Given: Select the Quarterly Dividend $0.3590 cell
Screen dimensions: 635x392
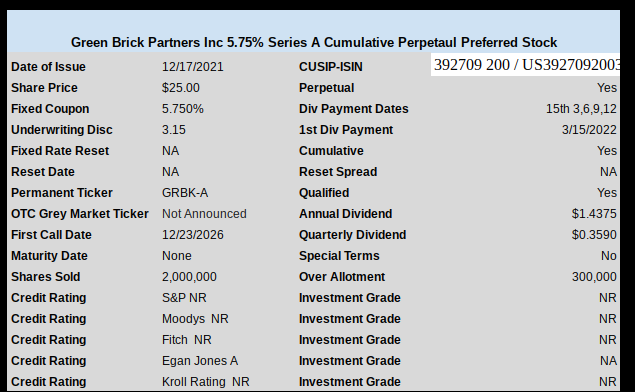Looking at the screenshot, I should tap(594, 235).
